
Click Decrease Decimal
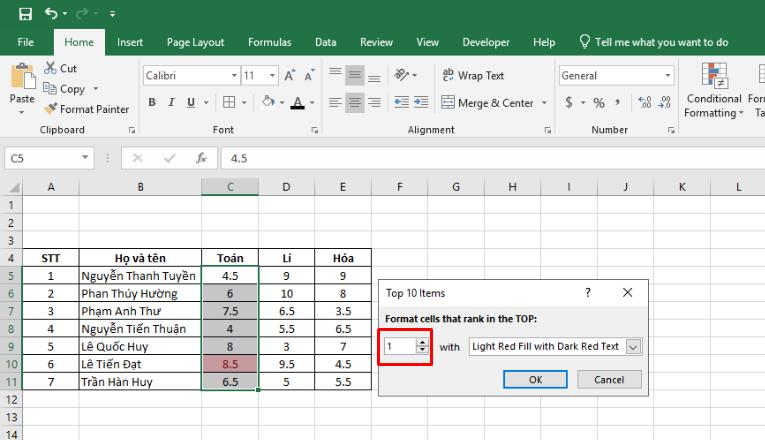pos(664,102)
